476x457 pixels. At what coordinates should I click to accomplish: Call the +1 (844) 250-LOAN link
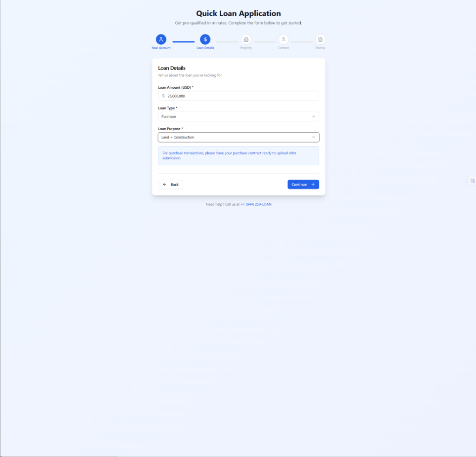256,204
